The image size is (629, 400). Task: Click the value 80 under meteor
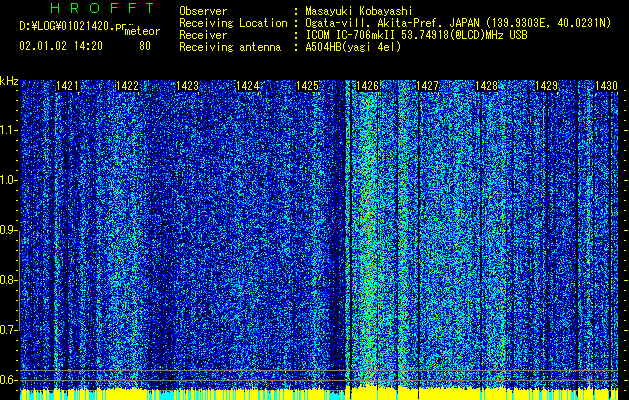click(x=145, y=46)
